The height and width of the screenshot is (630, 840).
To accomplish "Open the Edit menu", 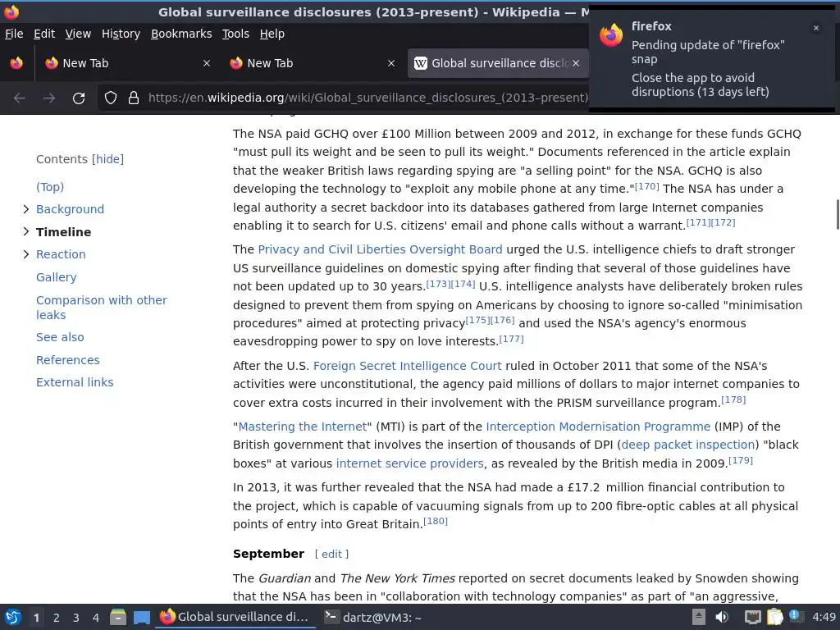I will (44, 34).
